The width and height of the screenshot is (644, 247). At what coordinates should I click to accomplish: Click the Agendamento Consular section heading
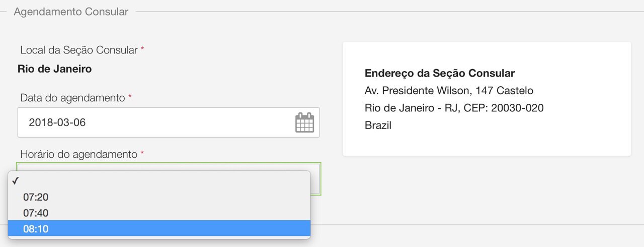click(x=71, y=12)
